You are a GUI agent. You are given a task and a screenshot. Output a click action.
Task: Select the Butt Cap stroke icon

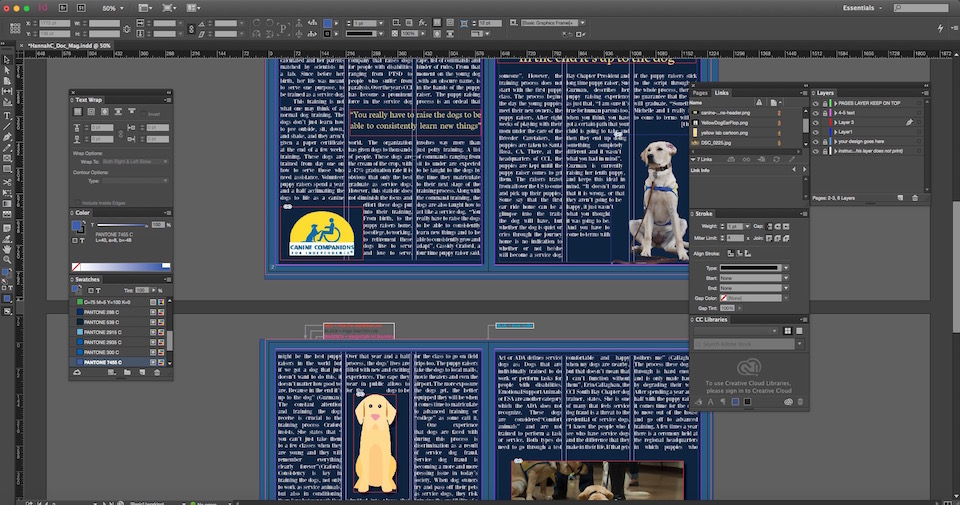point(770,226)
